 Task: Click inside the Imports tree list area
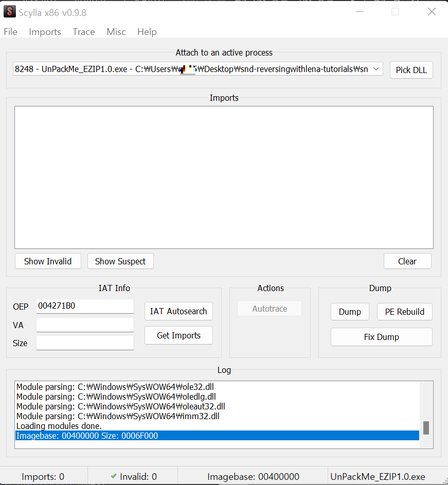point(224,177)
